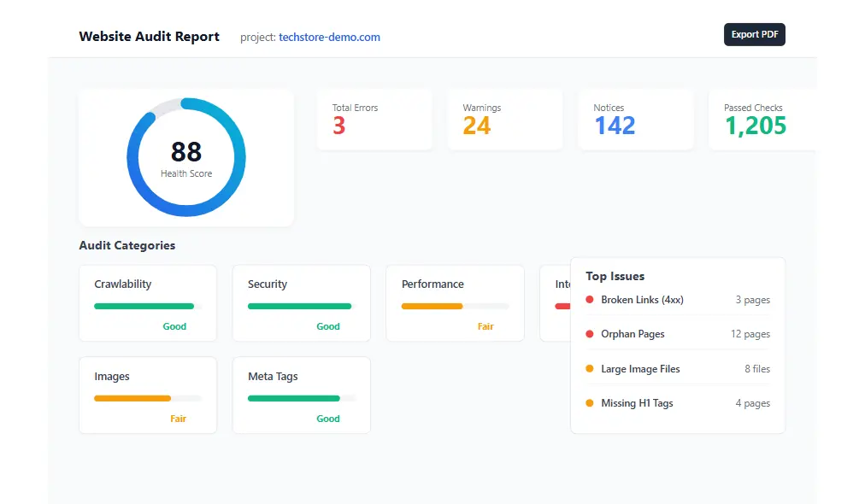
Task: Click the Performance progress bar
Action: pyautogui.click(x=455, y=306)
